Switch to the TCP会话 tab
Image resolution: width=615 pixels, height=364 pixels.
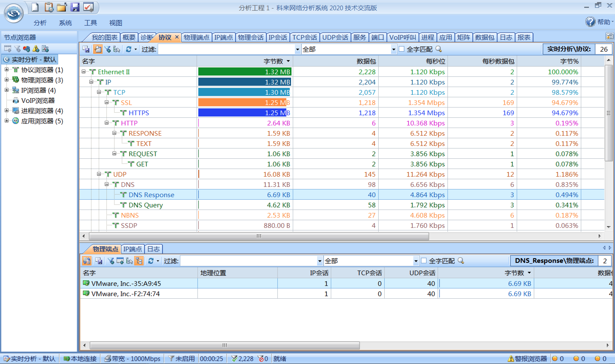[305, 37]
